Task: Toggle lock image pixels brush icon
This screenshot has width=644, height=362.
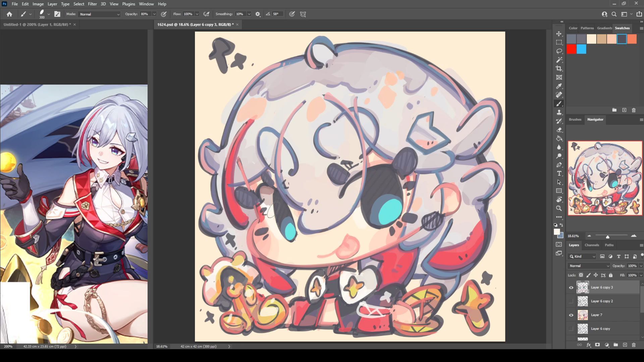Action: coord(588,275)
